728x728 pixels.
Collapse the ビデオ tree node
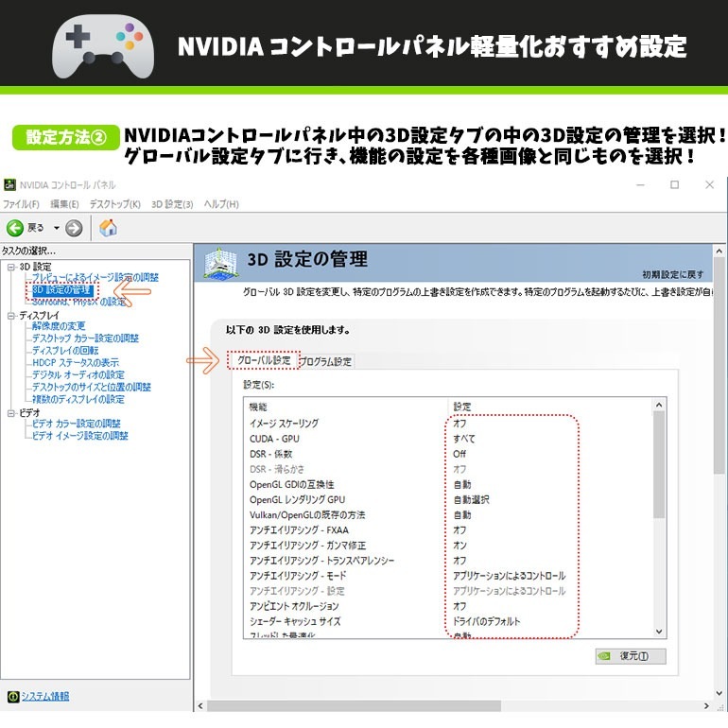click(11, 413)
